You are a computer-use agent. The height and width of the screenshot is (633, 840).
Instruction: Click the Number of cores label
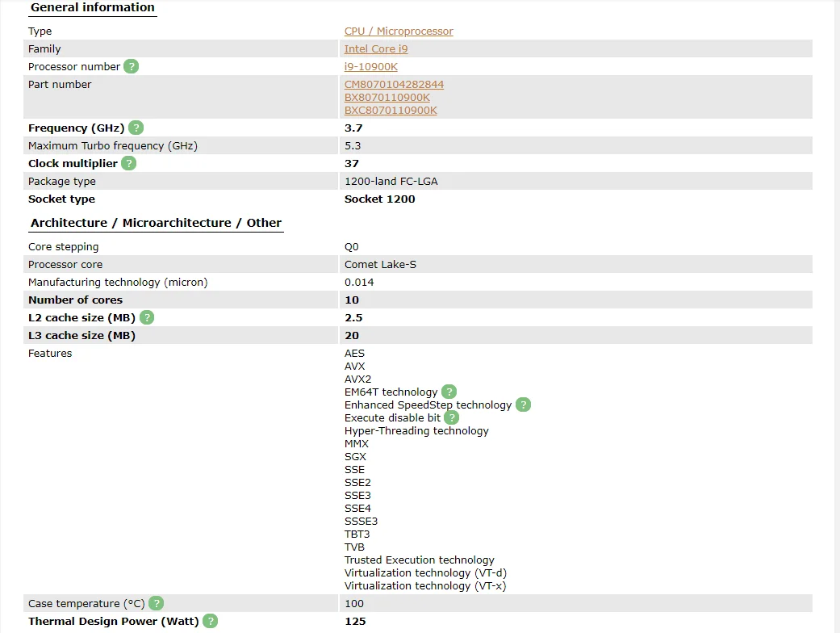76,300
